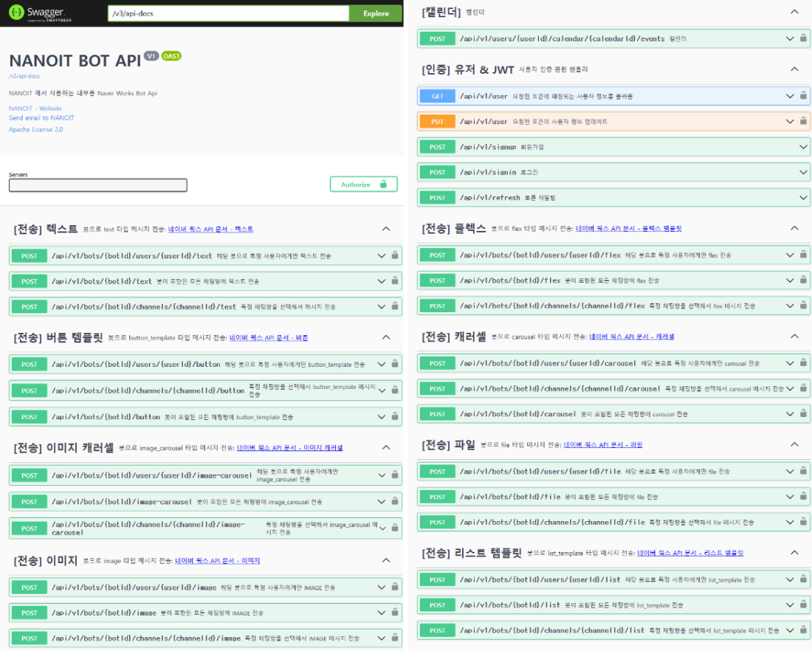Collapse the [인증] 유저 & JWT section
Viewport: 812px width, 651px height.
[x=794, y=69]
